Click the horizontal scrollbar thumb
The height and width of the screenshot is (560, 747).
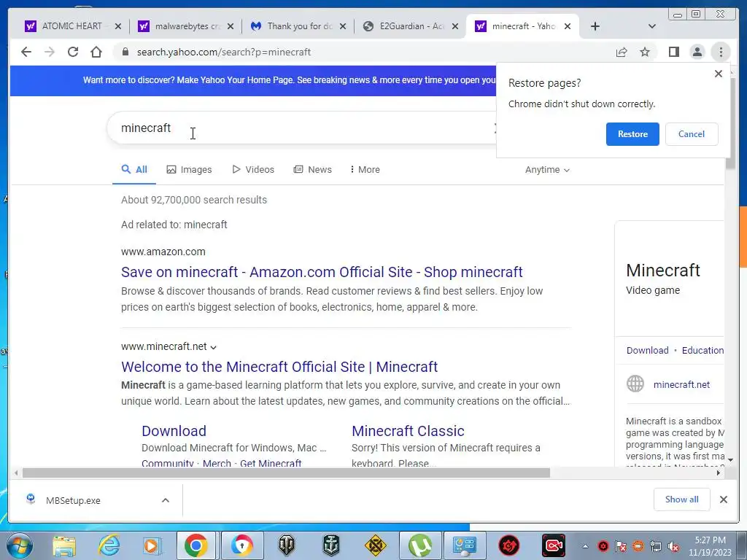point(286,472)
